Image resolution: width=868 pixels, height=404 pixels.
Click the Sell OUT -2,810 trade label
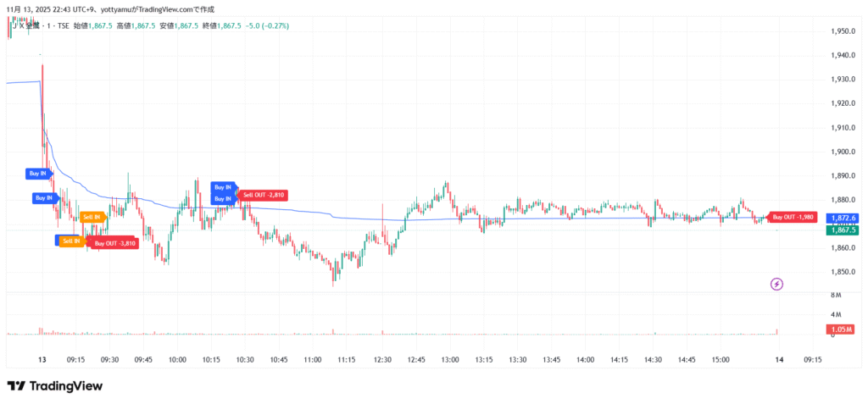(x=265, y=195)
